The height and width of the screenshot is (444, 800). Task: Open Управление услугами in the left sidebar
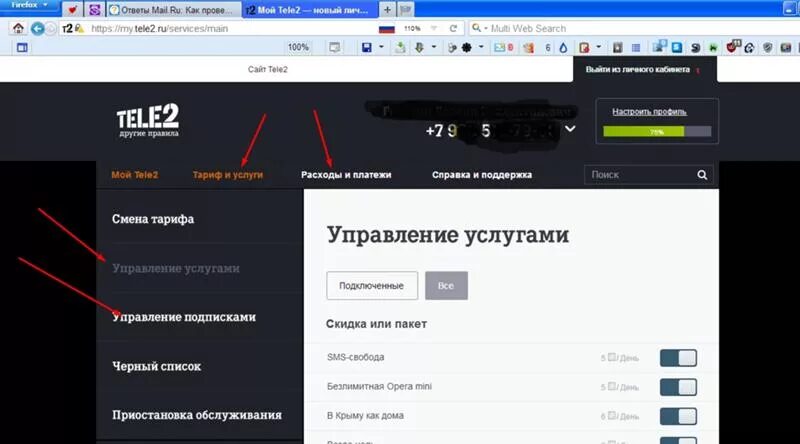(176, 268)
